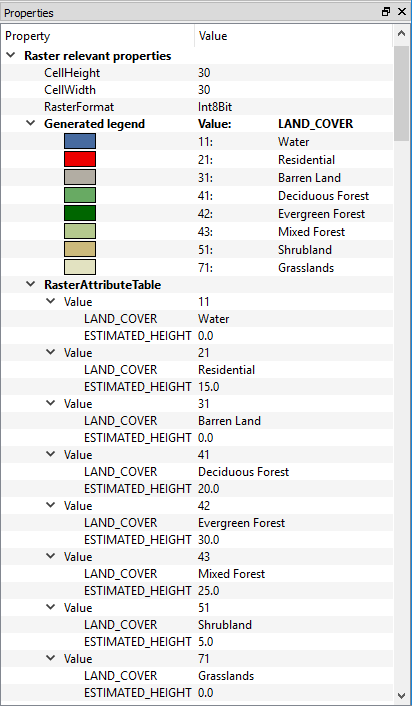Undock the Properties panel with float icon
The height and width of the screenshot is (706, 412).
pyautogui.click(x=386, y=12)
